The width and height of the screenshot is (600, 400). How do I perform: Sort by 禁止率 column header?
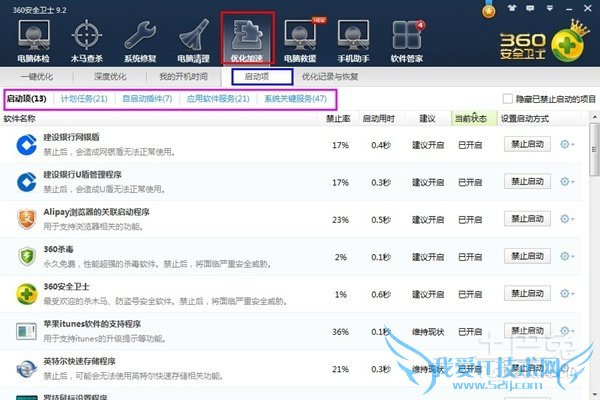pyautogui.click(x=338, y=119)
